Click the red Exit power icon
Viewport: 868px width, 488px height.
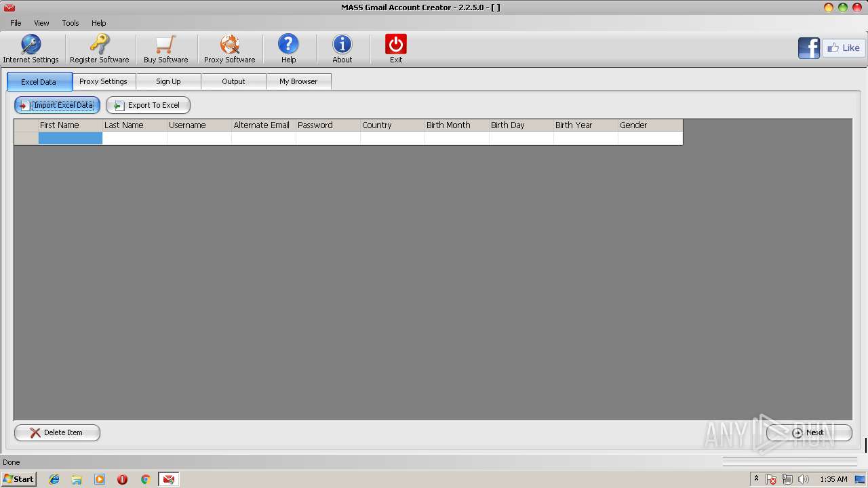pyautogui.click(x=396, y=45)
